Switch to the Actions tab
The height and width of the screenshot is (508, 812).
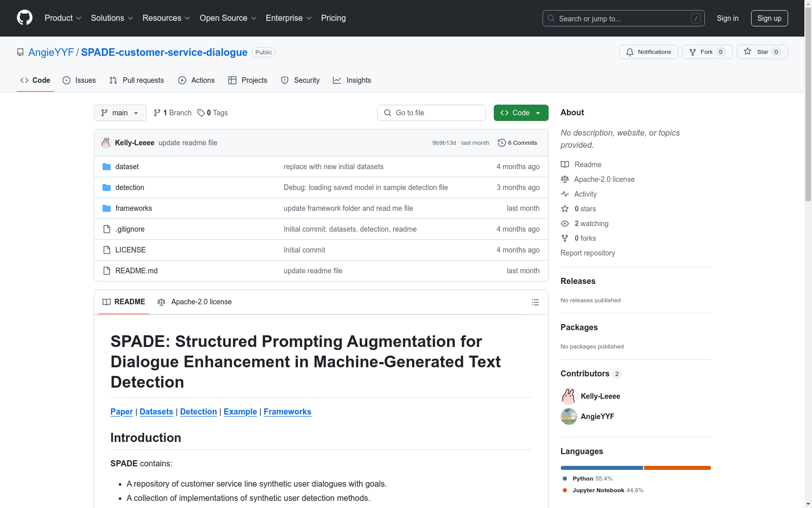[196, 80]
